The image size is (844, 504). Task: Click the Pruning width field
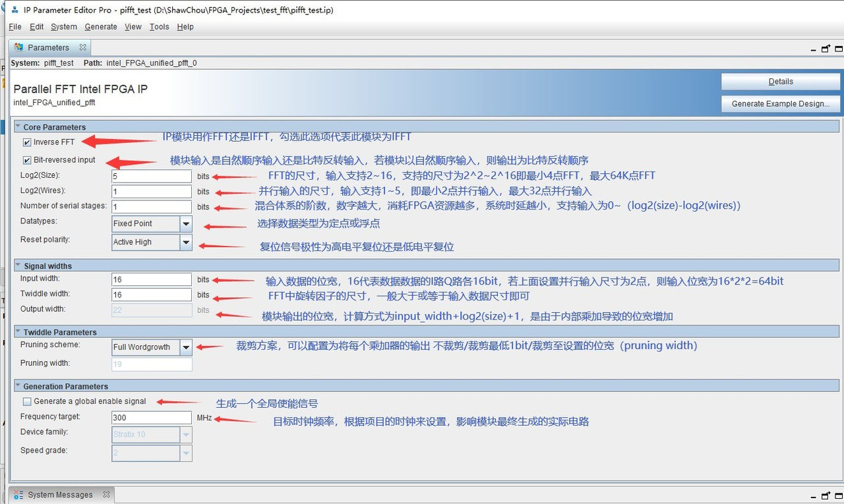click(152, 364)
